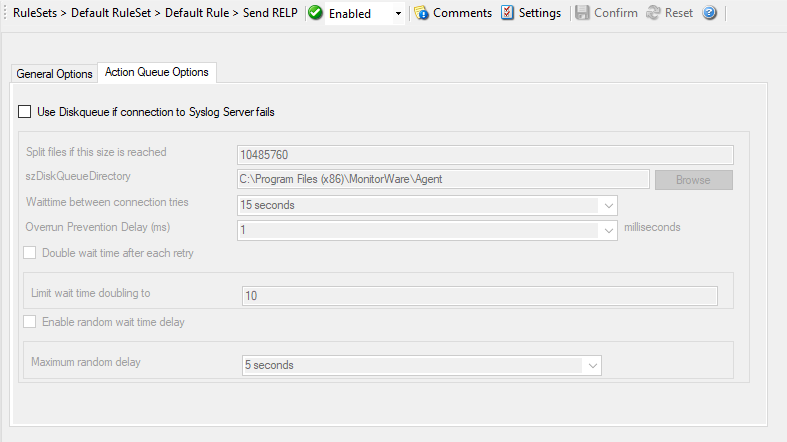Select the Action Queue Options tab
787x442 pixels.
157,73
